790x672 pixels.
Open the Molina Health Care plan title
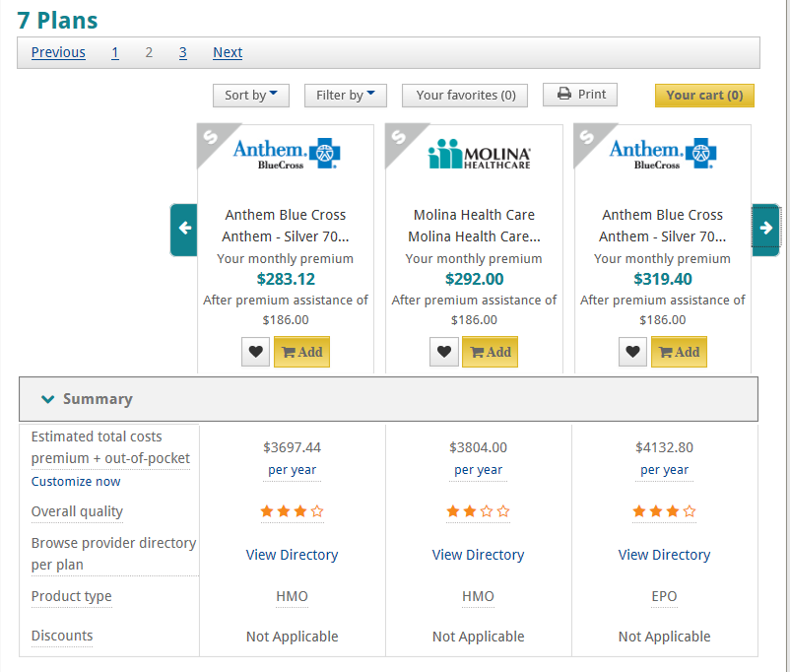pos(474,226)
